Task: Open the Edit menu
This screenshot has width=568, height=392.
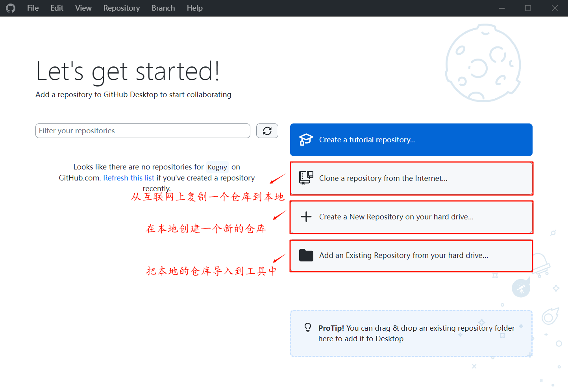Action: [57, 8]
